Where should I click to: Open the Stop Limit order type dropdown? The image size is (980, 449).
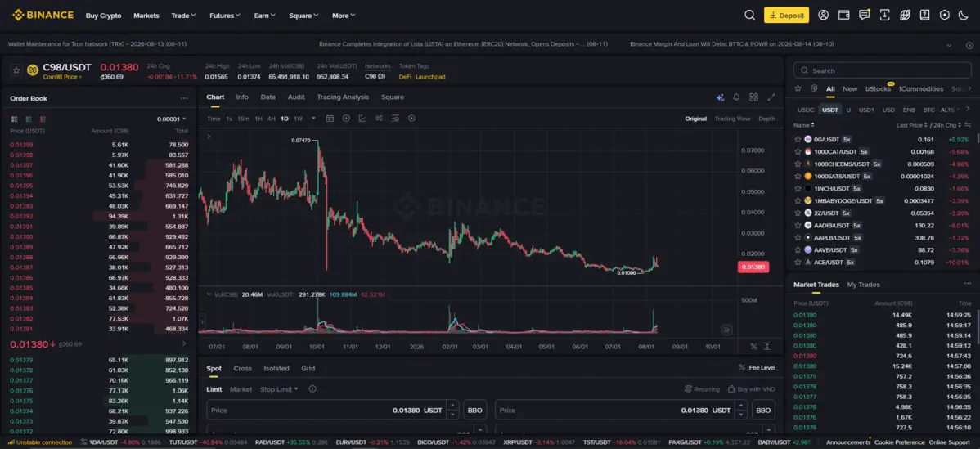click(x=279, y=389)
